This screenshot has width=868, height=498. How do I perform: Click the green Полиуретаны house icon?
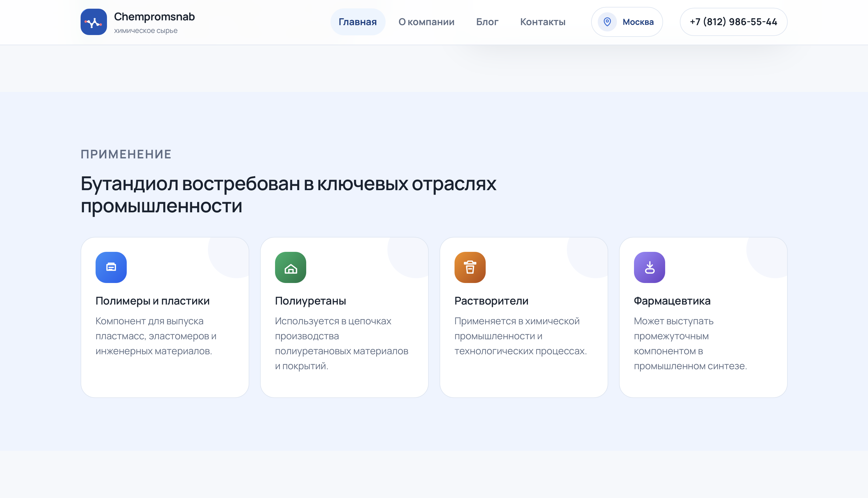pyautogui.click(x=290, y=267)
